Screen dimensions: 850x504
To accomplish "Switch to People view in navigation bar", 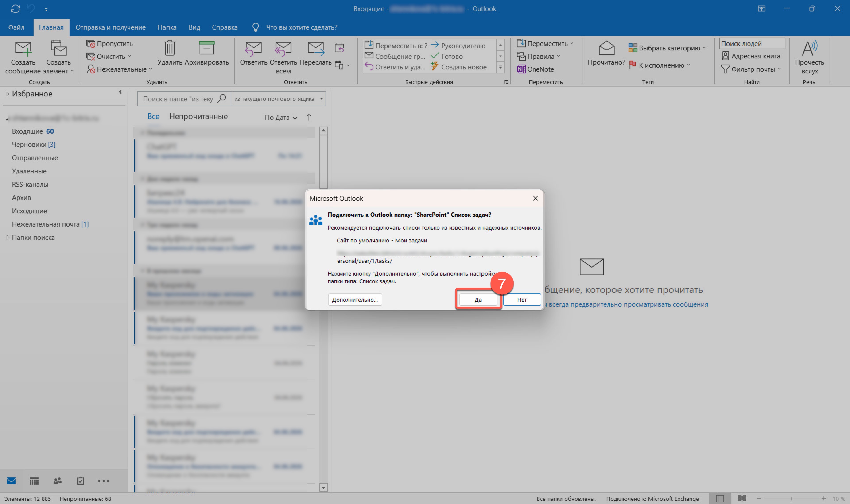I will (x=57, y=481).
